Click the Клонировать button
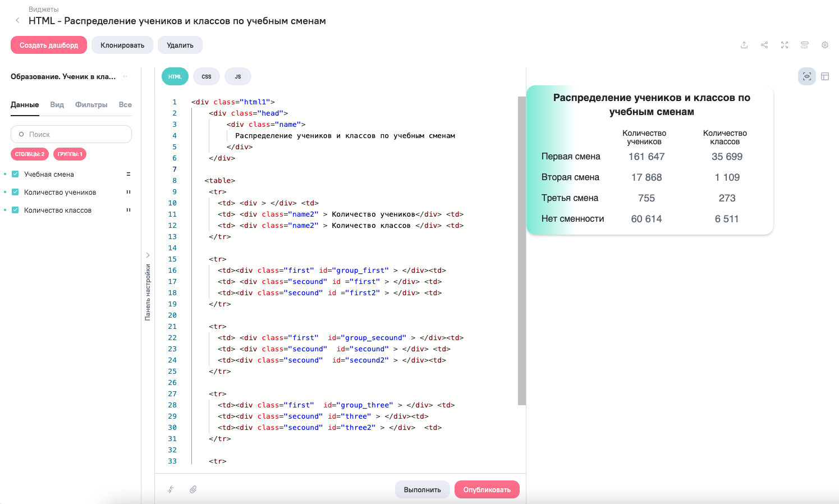 point(122,45)
